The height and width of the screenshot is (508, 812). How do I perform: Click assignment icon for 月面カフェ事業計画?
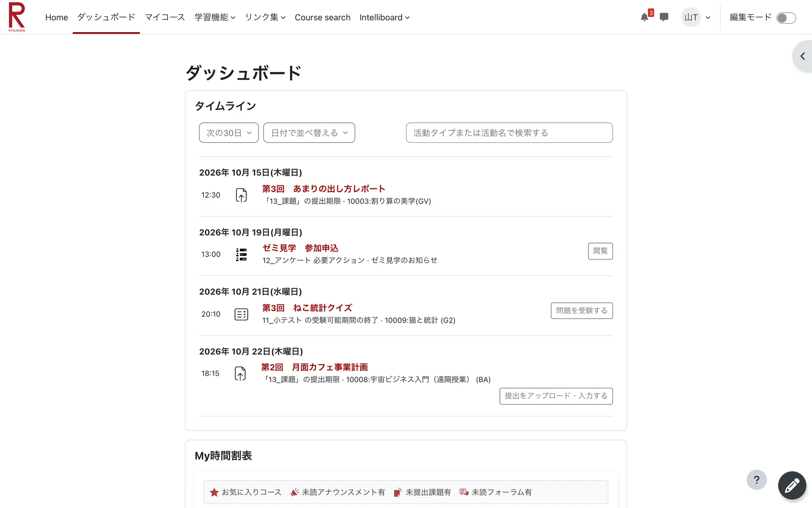(x=240, y=373)
